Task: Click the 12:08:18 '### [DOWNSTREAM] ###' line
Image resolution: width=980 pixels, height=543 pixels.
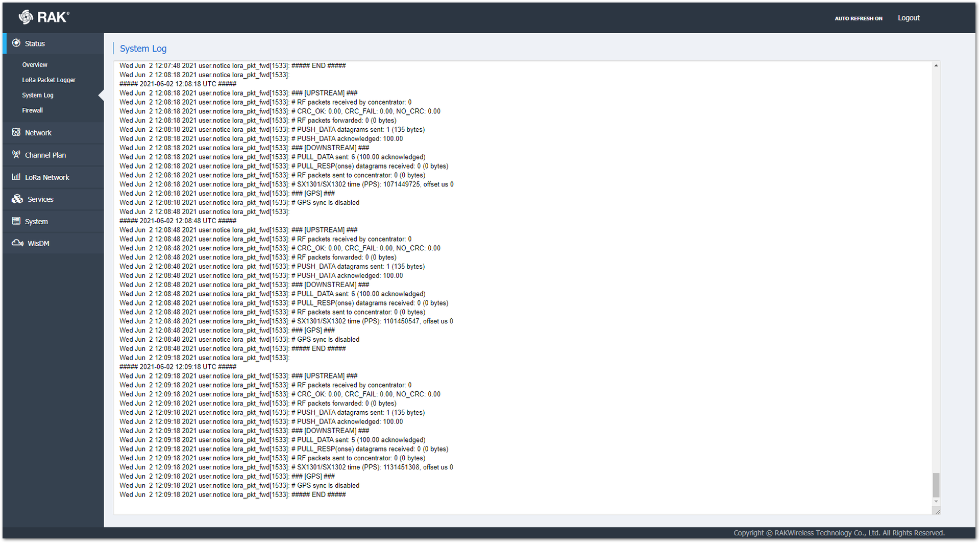Action: pos(244,148)
